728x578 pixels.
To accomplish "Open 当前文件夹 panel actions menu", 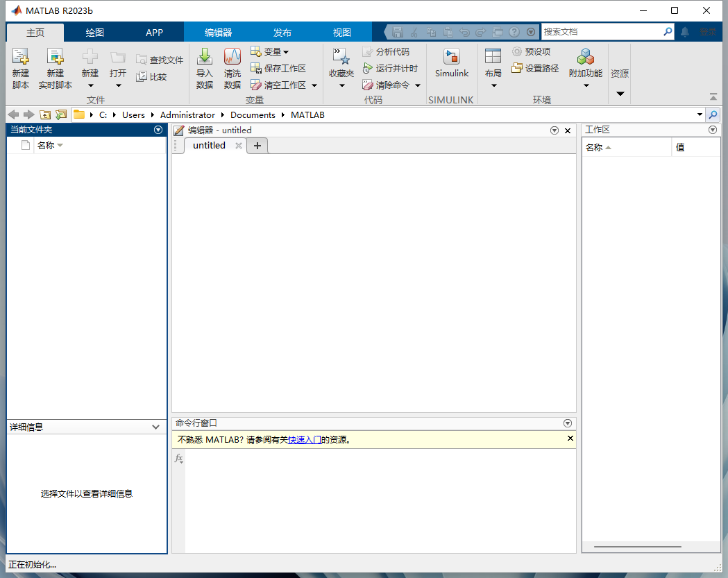I will pyautogui.click(x=158, y=130).
